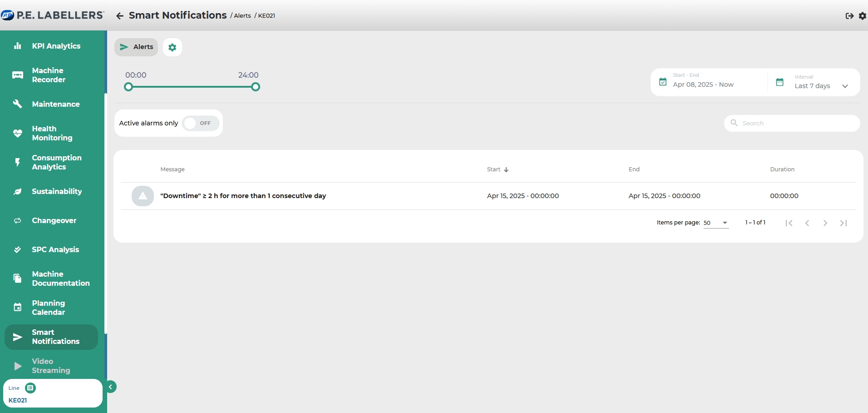Go to the last page of results
The image size is (868, 413).
coord(843,223)
